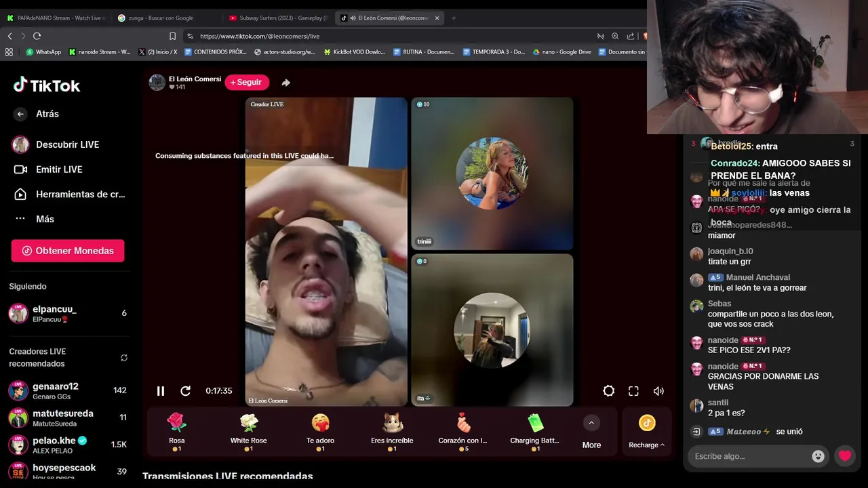Send the White Rose gift

(249, 432)
